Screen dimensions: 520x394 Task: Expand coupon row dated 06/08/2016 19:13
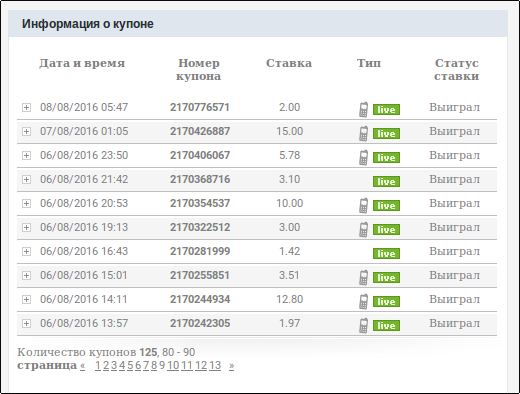(x=26, y=227)
